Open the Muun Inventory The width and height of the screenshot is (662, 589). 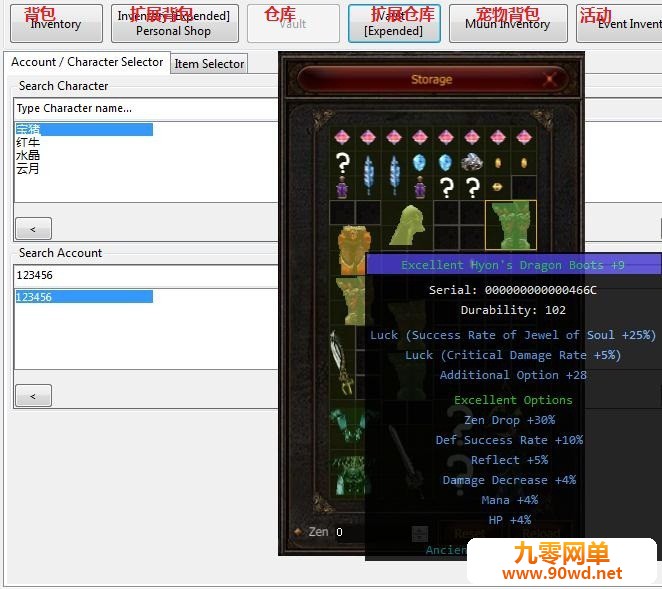click(x=508, y=23)
